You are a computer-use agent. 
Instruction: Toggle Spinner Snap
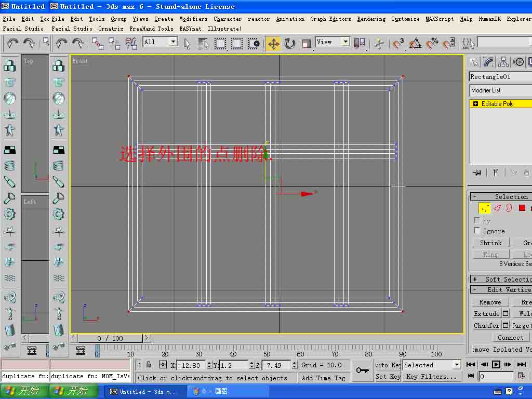[449, 44]
